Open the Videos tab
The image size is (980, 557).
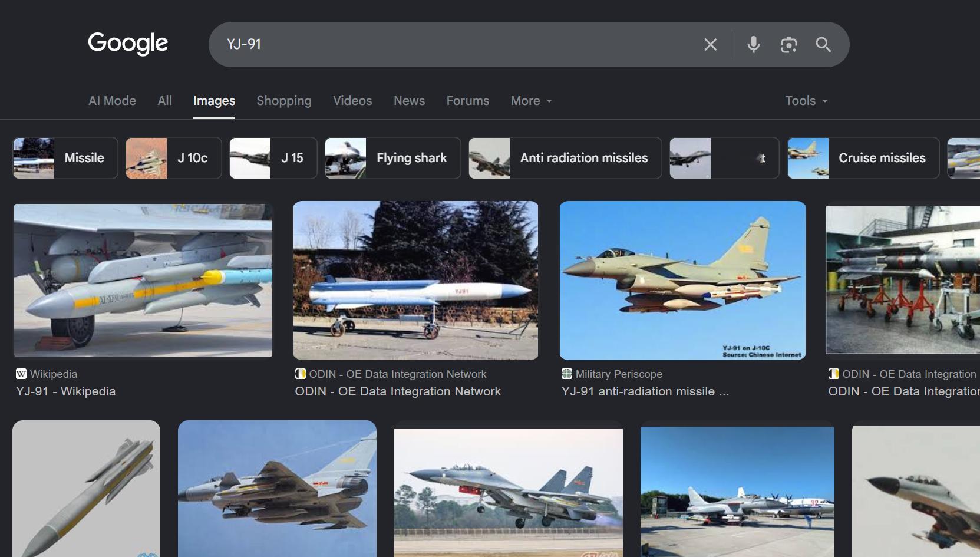pyautogui.click(x=352, y=101)
